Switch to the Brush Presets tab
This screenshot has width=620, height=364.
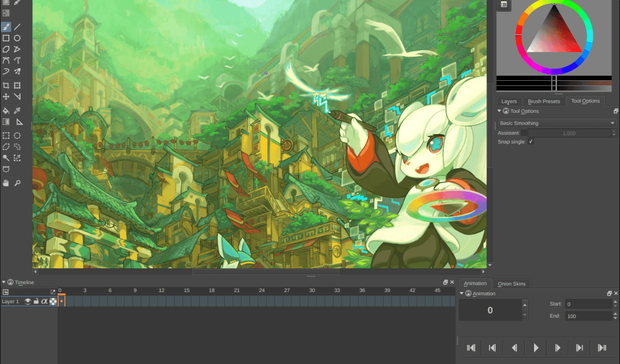pyautogui.click(x=544, y=101)
